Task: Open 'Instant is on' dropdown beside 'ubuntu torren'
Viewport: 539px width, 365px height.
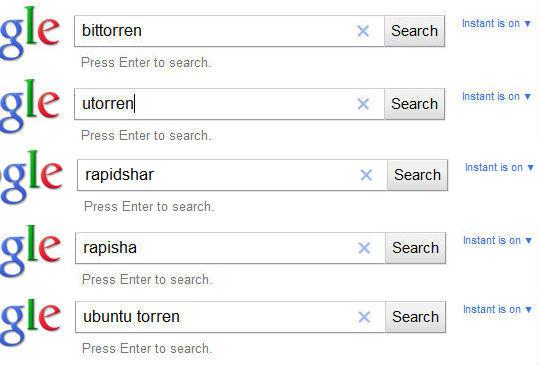Action: [498, 309]
